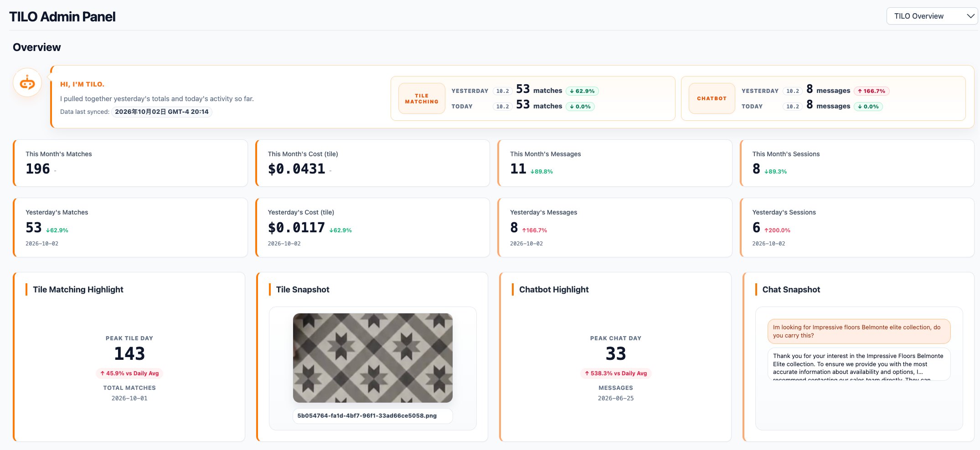Screen dimensions: 980x450
Task: Click This Month's Sessions ↓89.3% indicator
Action: 776,172
